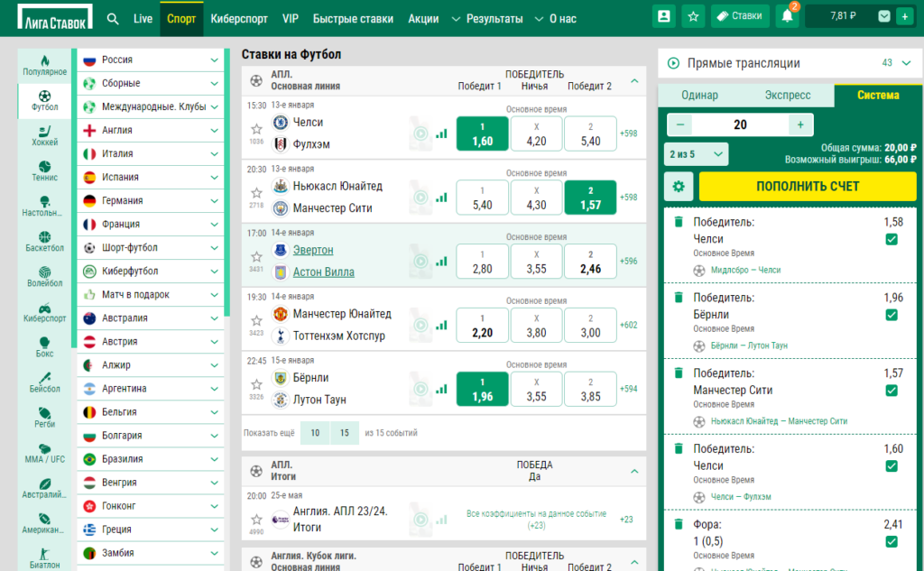924x571 pixels.
Task: Decrease stake with minus button
Action: [x=680, y=124]
